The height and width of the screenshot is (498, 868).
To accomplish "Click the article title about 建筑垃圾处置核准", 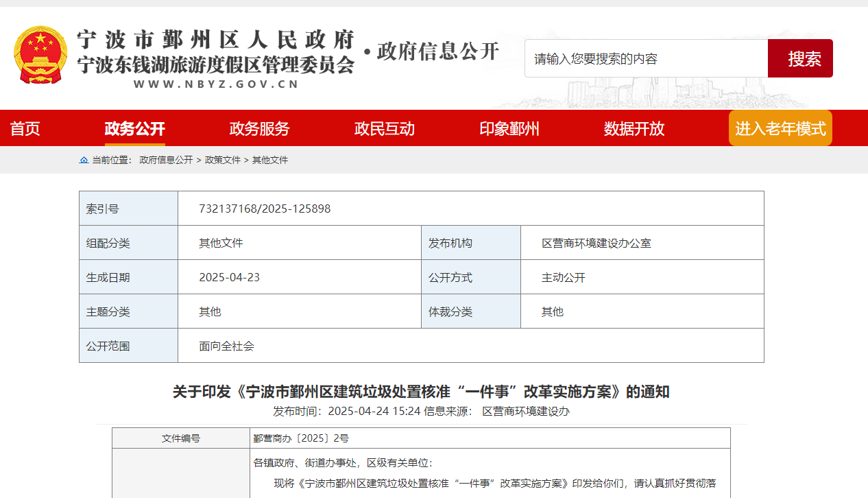I will [x=421, y=392].
